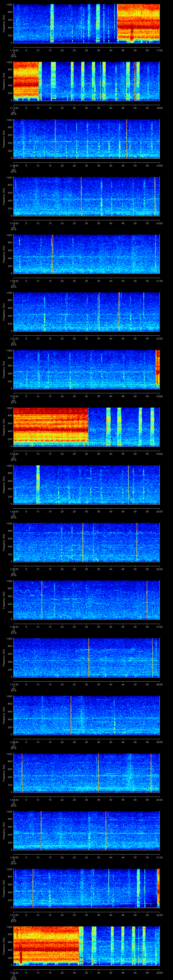Open the spectrogram panel starting at 1:22:00

[x=86, y=369]
